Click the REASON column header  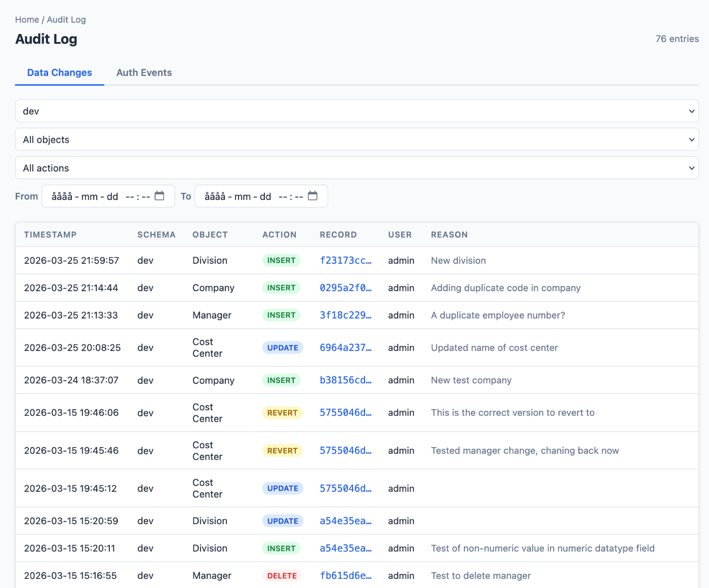pyautogui.click(x=449, y=234)
